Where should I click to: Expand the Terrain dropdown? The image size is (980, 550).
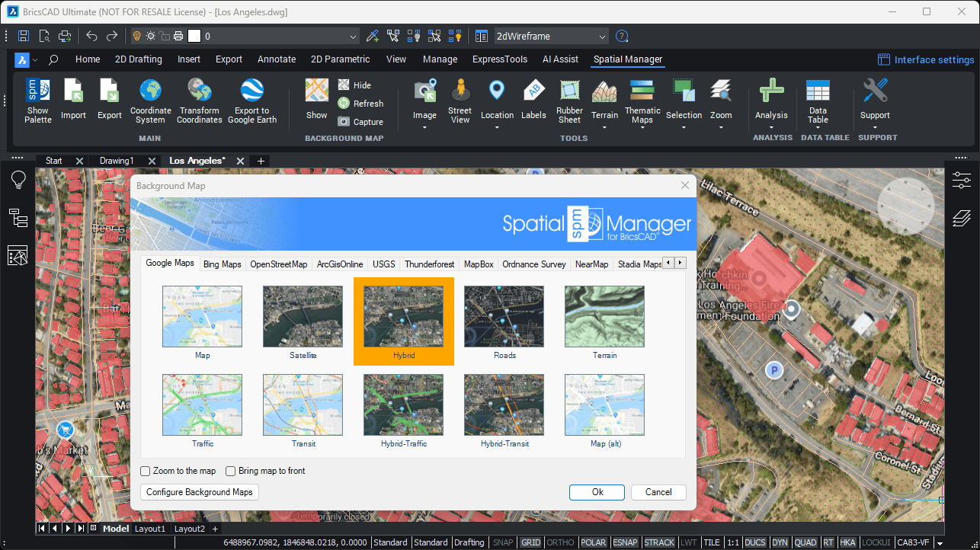tap(604, 126)
